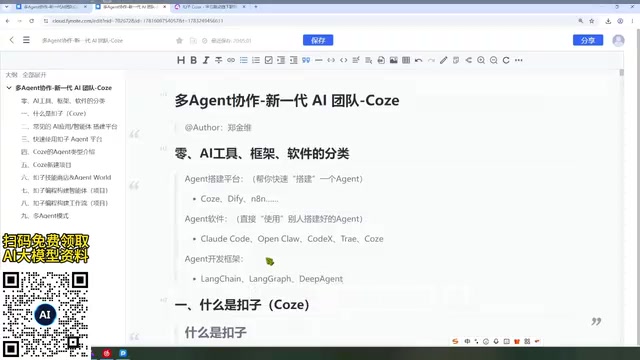Image resolution: width=640 pixels, height=360 pixels.
Task: Undo the last edit
Action: point(419,60)
